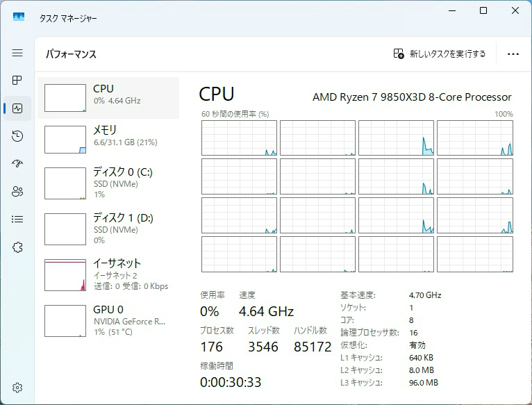Open the Users page icon
532x405 pixels.
pyautogui.click(x=17, y=192)
